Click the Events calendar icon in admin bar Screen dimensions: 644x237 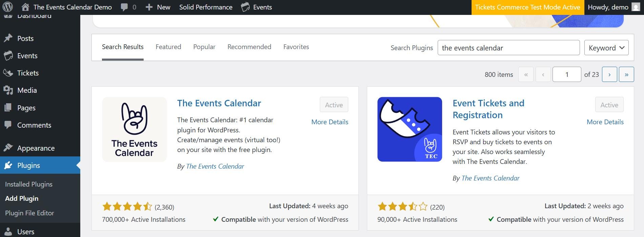coord(245,7)
